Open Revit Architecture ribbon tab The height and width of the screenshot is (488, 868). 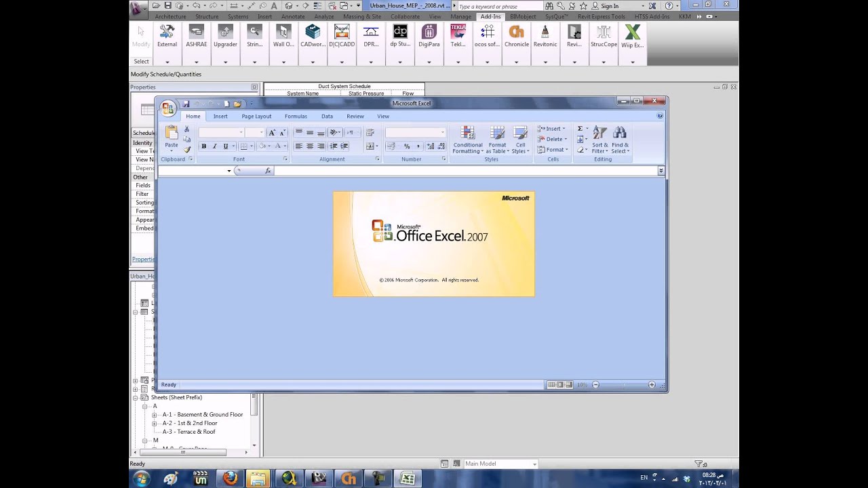point(170,16)
